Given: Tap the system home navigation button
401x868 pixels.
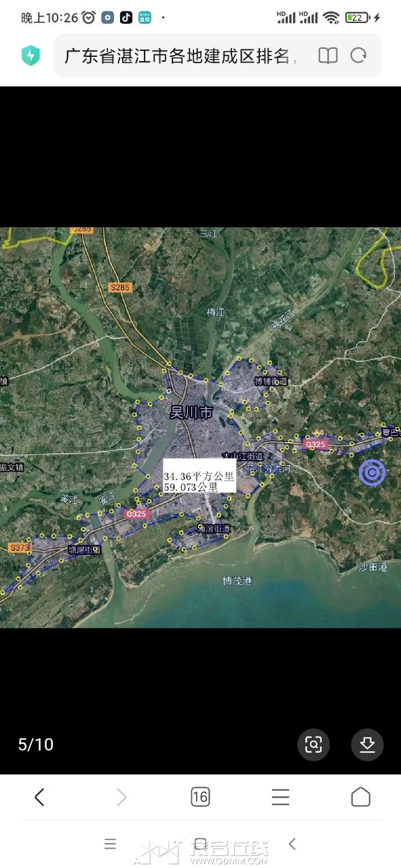Looking at the screenshot, I should pyautogui.click(x=200, y=844).
